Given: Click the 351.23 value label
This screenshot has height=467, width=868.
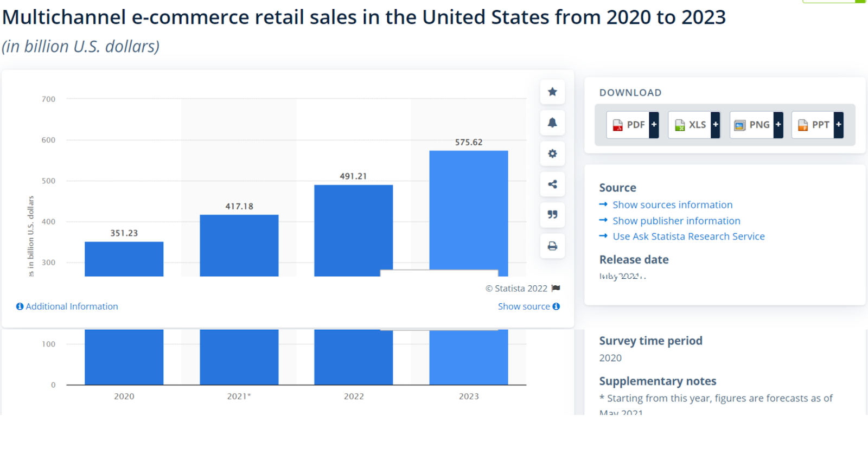Looking at the screenshot, I should 124,233.
